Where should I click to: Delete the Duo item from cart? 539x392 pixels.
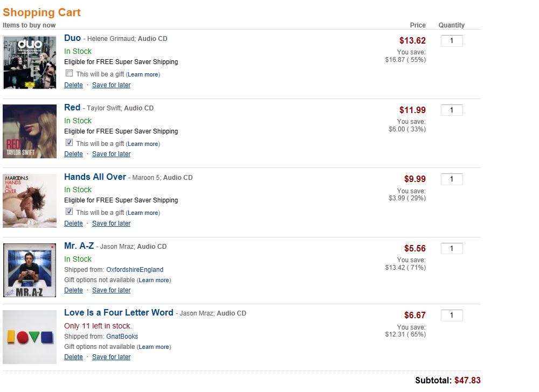pyautogui.click(x=73, y=85)
